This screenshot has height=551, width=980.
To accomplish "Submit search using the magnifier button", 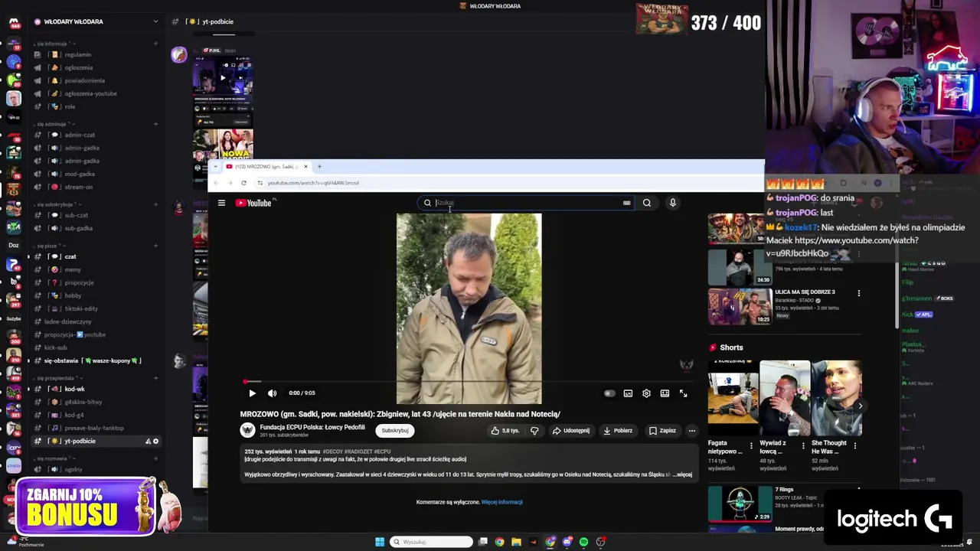I will 647,203.
